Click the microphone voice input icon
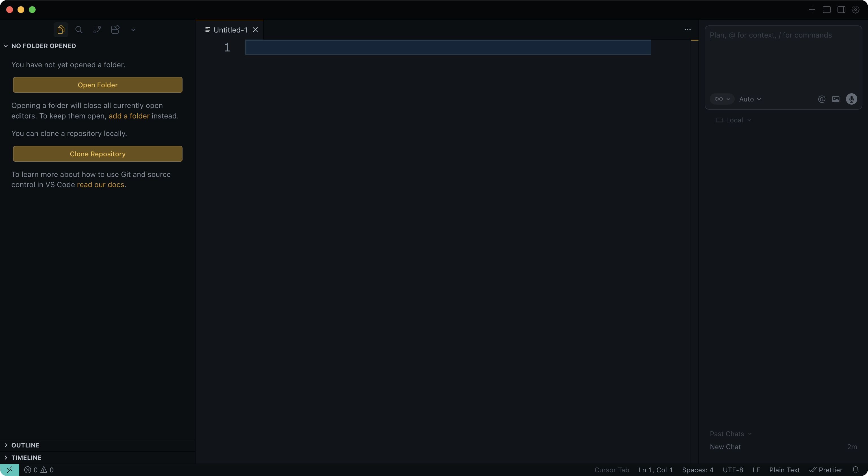 click(x=852, y=99)
